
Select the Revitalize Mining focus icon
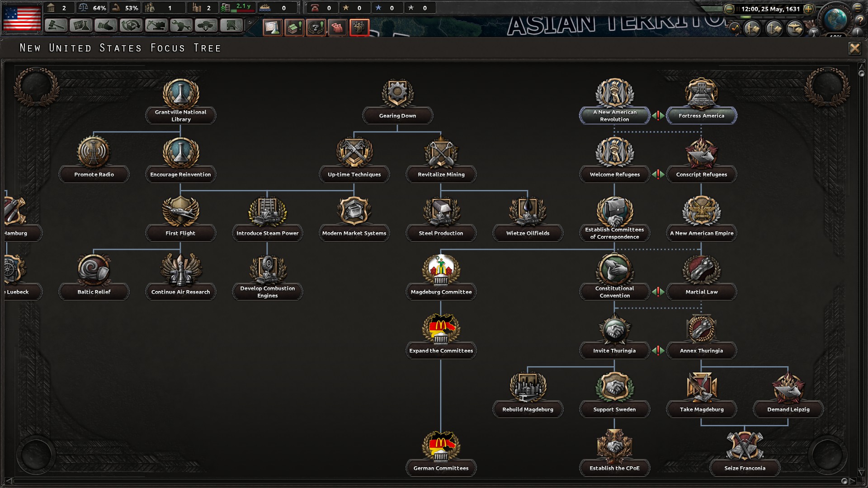pyautogui.click(x=441, y=152)
